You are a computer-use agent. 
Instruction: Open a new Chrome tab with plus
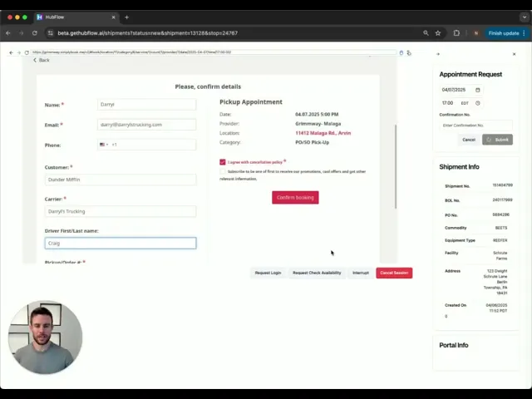126,17
